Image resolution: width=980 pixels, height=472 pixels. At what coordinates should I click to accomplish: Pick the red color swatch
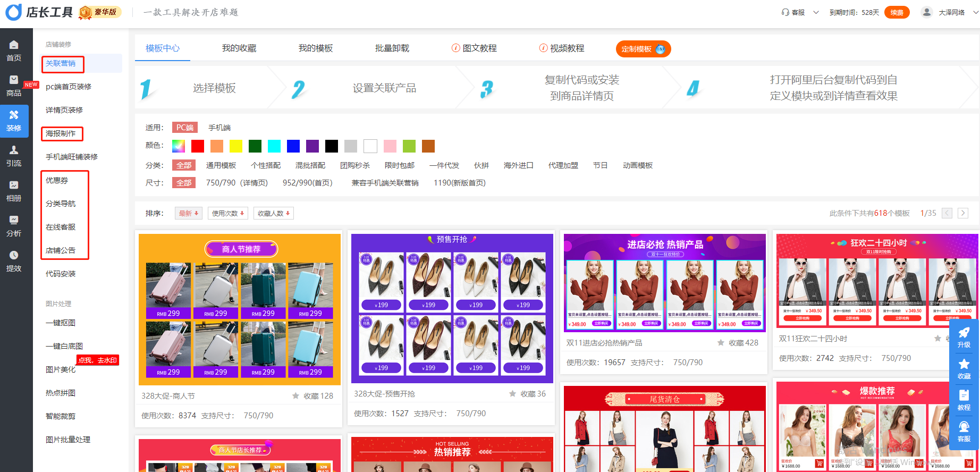click(198, 146)
